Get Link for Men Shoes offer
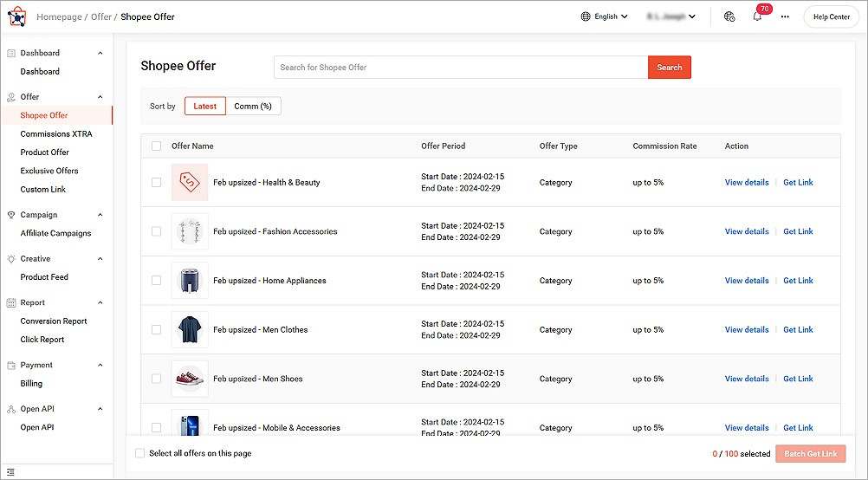Image resolution: width=868 pixels, height=480 pixels. (x=798, y=379)
